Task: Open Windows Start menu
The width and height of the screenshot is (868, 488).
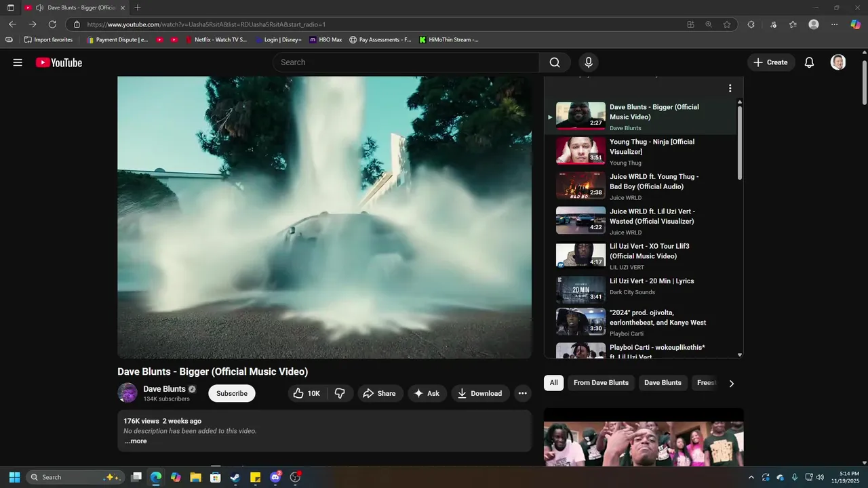Action: click(x=14, y=477)
